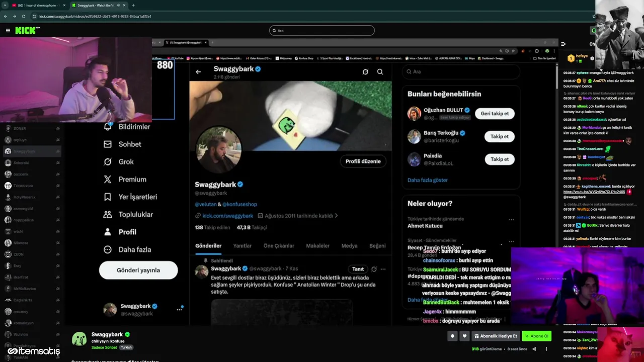Open the Swaggybark profile avatar picture
This screenshot has height=362, width=644.
pos(218,150)
